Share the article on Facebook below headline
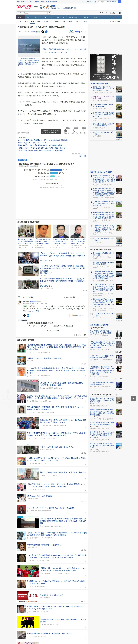 [46, 32]
